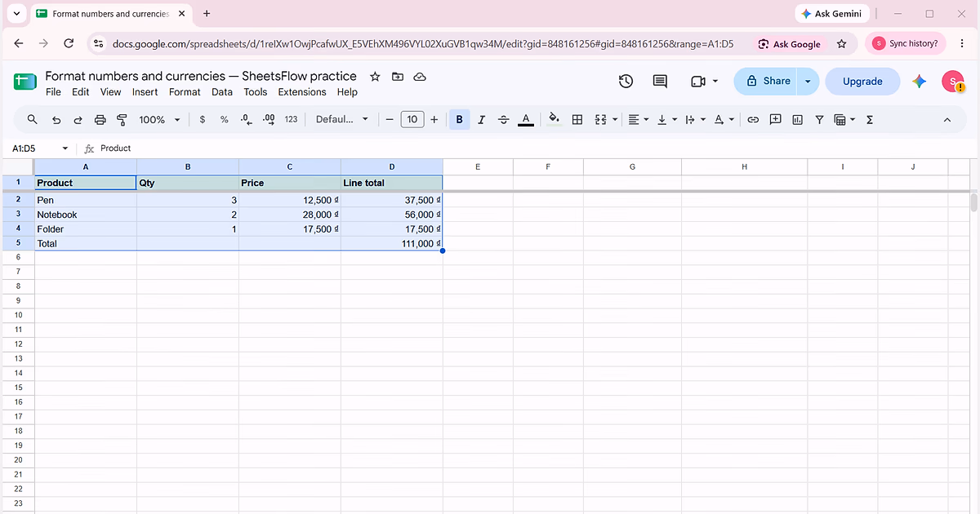Toggle italic formatting
Viewport: 980px width, 514px height.
click(481, 119)
